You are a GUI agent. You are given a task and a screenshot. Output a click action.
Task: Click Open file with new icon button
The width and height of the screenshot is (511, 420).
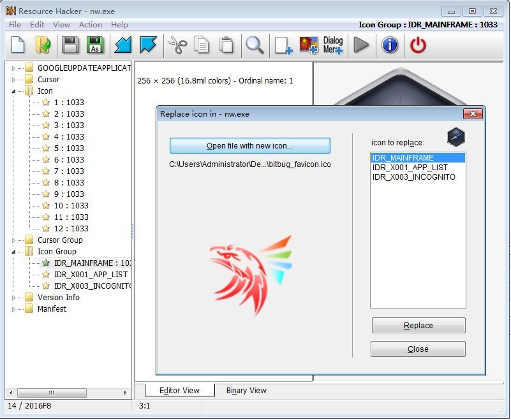(249, 146)
